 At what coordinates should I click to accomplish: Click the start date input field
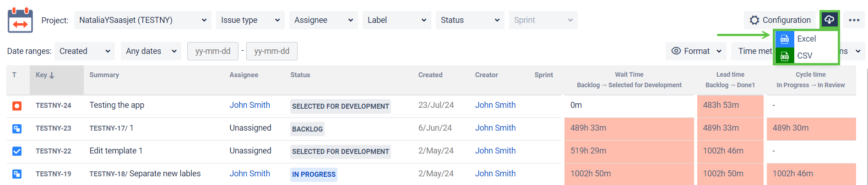(x=212, y=51)
